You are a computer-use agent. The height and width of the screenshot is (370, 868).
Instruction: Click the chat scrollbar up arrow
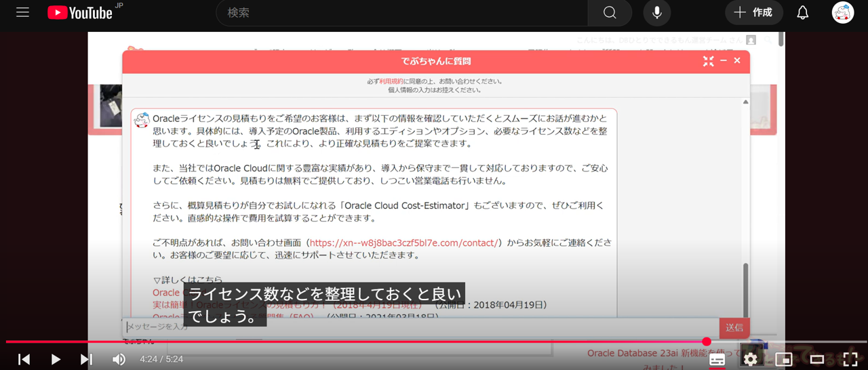coord(745,102)
